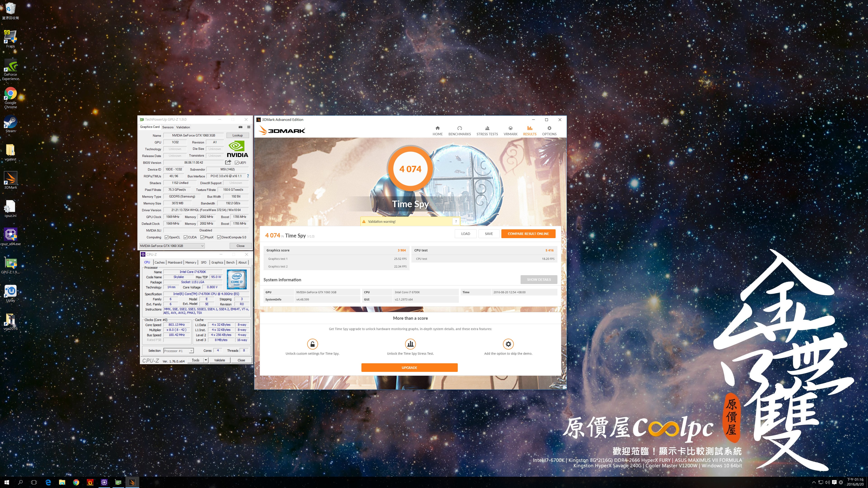The width and height of the screenshot is (868, 488).
Task: Switch to the Sensors tab in GPU-Z
Action: click(x=168, y=127)
